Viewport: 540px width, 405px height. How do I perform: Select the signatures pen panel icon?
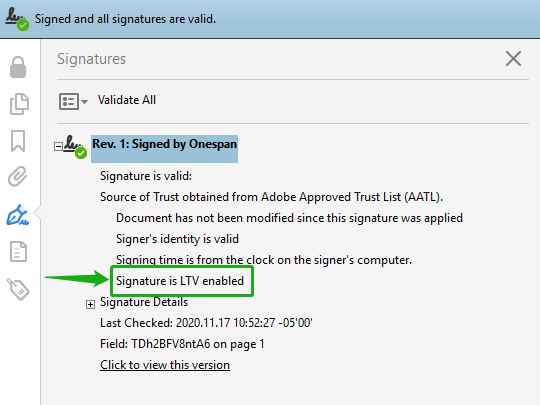pos(18,215)
